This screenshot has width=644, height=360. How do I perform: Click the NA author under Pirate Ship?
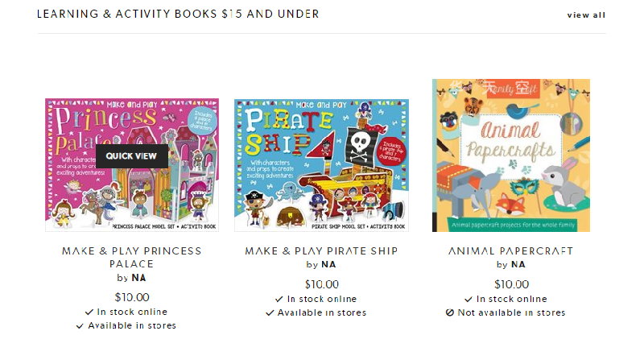[328, 265]
